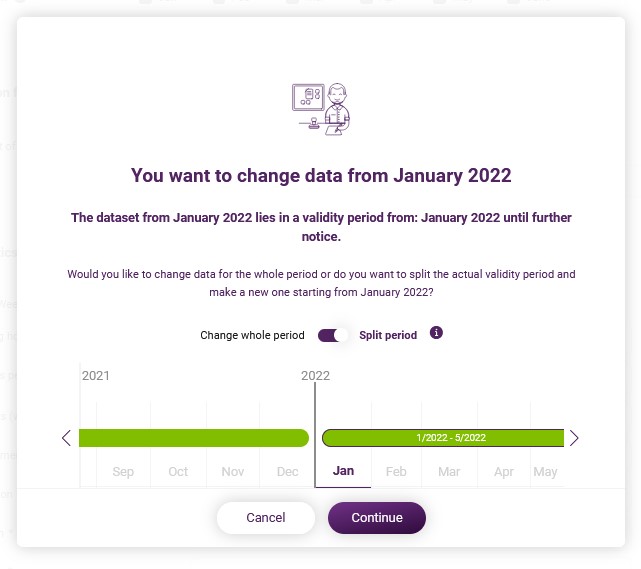Click the Apr month label
The width and height of the screenshot is (641, 569).
[x=504, y=471]
